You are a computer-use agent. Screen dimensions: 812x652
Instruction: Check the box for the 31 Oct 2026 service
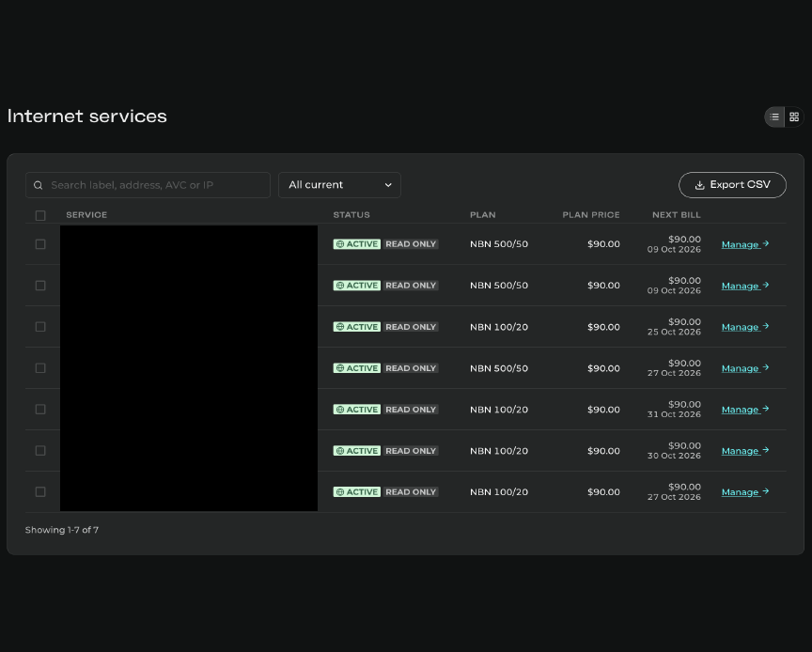pyautogui.click(x=40, y=409)
